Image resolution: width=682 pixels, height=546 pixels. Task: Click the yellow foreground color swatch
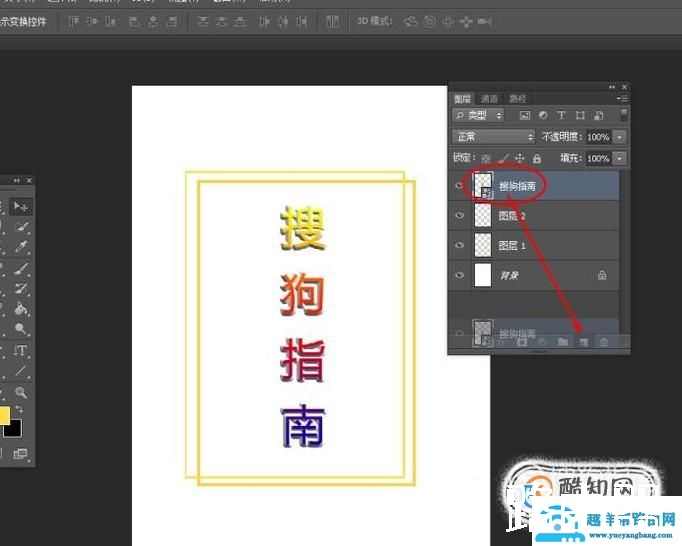4,415
